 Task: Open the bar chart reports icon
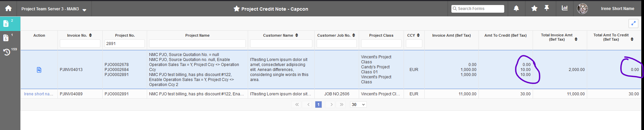tap(565, 8)
